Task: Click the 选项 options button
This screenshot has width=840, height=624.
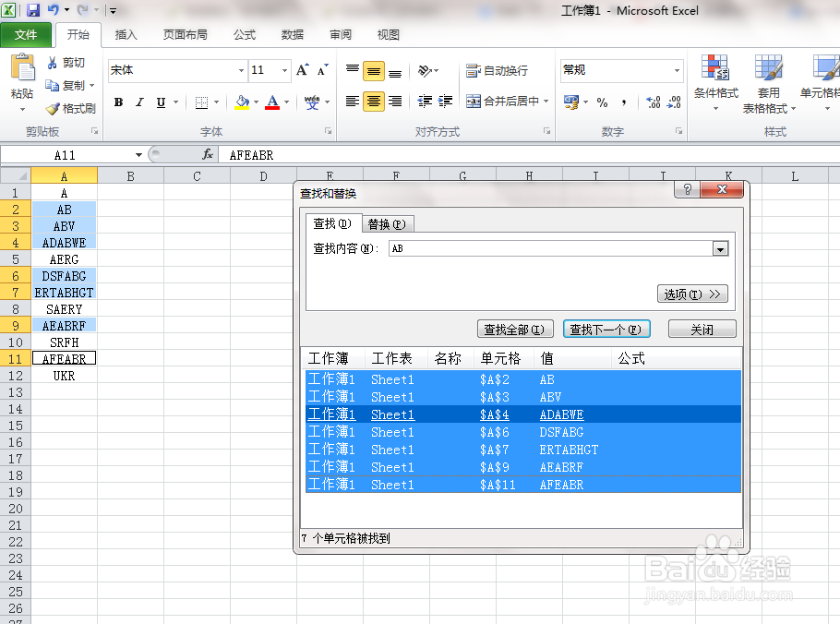Action: coord(692,294)
